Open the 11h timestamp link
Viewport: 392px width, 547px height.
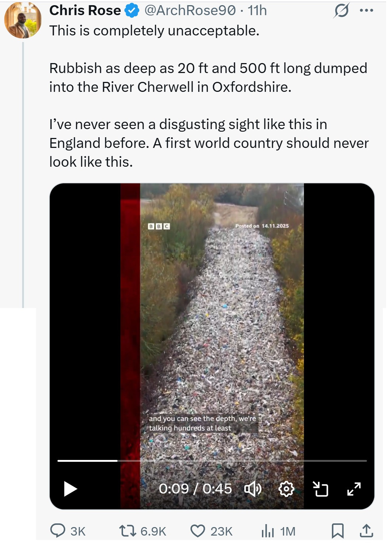257,10
